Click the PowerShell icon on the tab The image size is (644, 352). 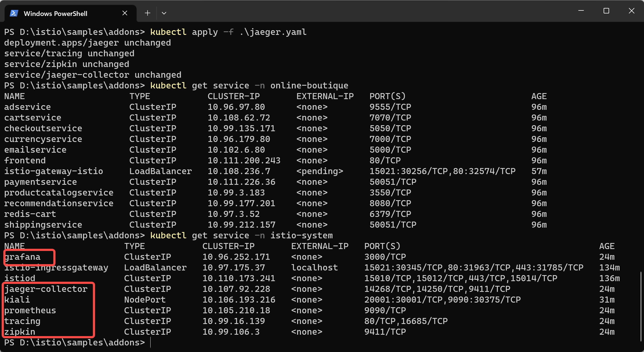click(x=14, y=13)
